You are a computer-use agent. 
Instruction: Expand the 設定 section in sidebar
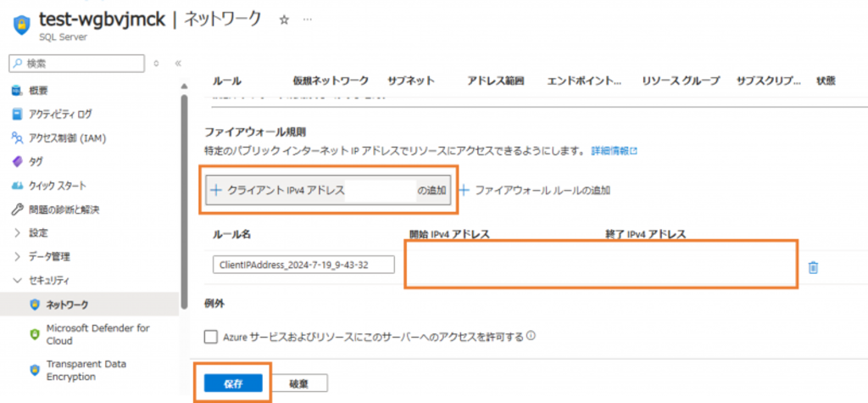[x=18, y=232]
